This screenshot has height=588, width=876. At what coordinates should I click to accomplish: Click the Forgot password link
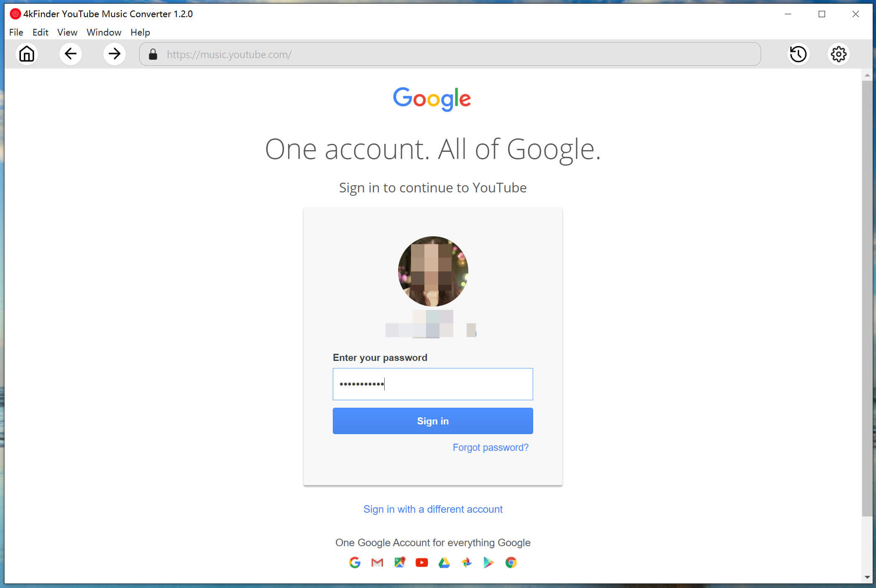[x=491, y=447]
